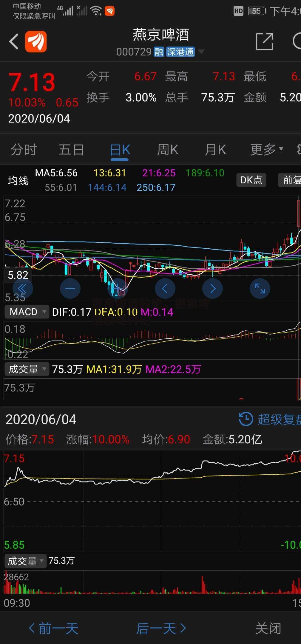Screen dimensions: 301x644
Task: Tap the 融 margin badge
Action: [159, 52]
